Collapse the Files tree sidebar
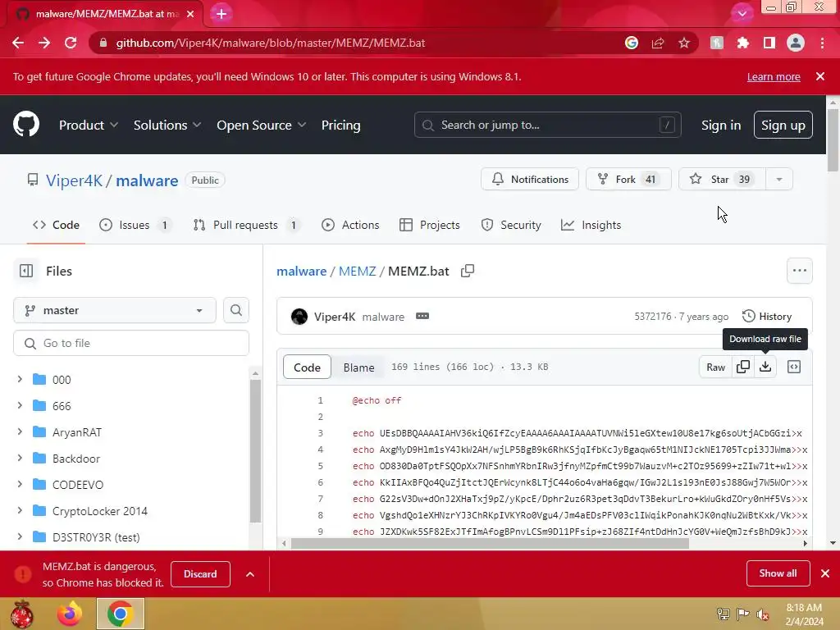 (x=26, y=271)
